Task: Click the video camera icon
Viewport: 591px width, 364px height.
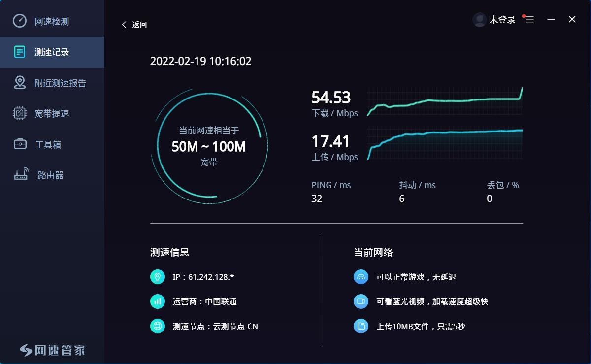Action: [361, 301]
